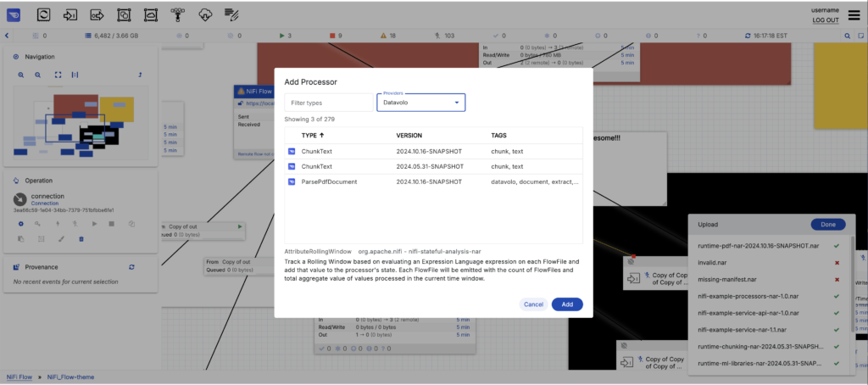Click nifi-example-processors-nar-1.0.nar in Upload list
This screenshot has width=868, height=385.
[748, 296]
